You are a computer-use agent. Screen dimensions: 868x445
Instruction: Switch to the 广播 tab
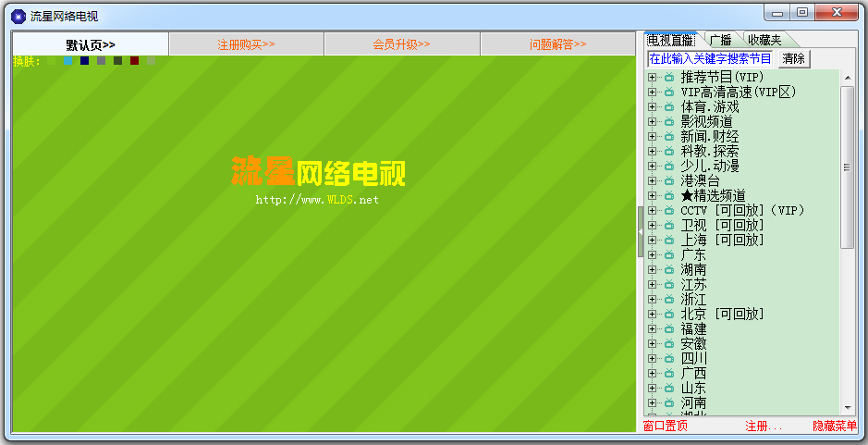point(720,40)
